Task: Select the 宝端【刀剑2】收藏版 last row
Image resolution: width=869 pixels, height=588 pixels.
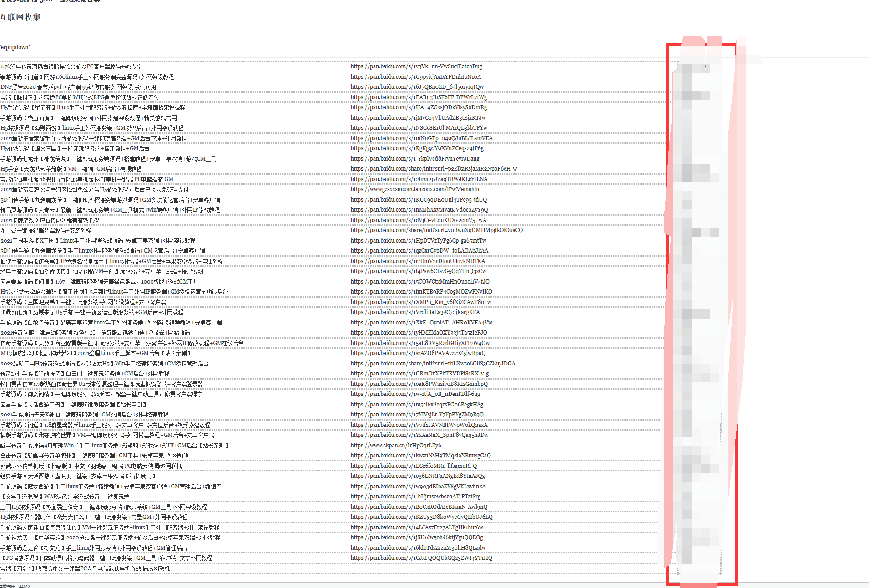Action: click(x=85, y=568)
